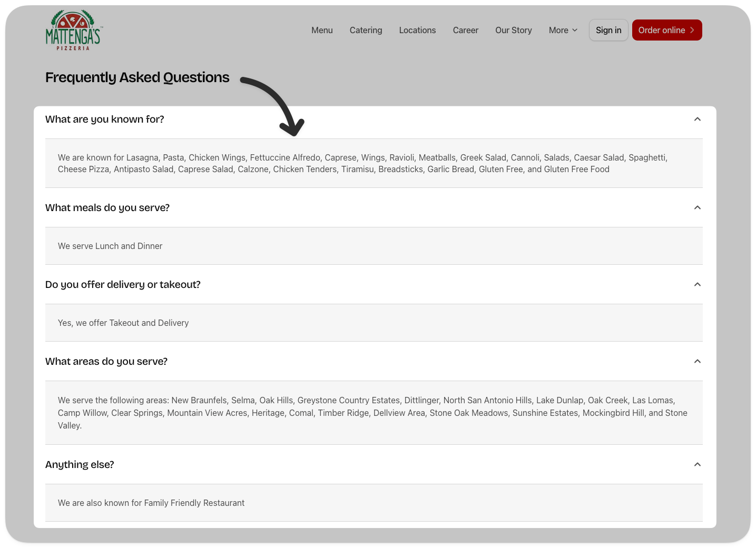
Task: Click 'Yes, we offer Takeout and Delivery' text
Action: point(123,323)
